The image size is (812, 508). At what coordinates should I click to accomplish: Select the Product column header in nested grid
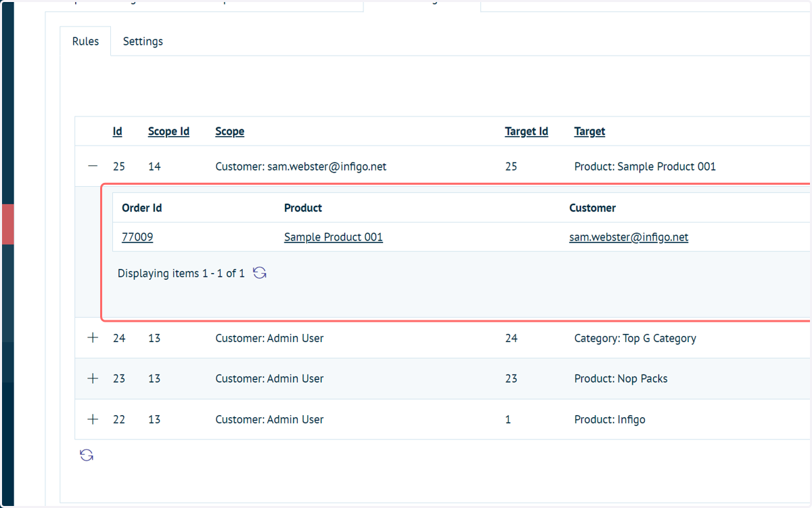[303, 208]
